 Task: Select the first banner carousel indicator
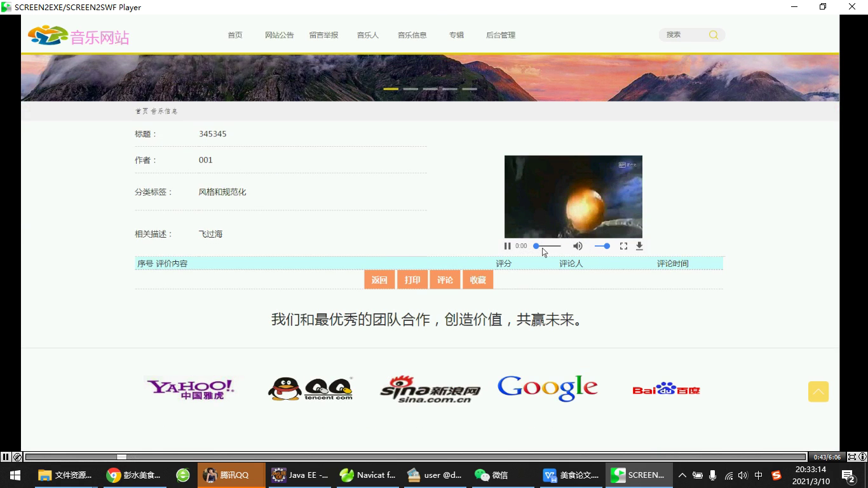pyautogui.click(x=391, y=89)
